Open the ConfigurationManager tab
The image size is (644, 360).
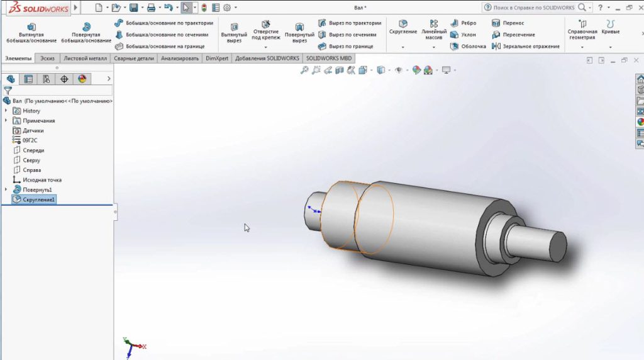(47, 79)
